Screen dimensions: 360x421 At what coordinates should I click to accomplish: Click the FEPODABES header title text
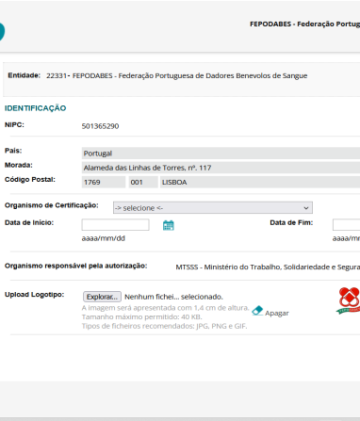[x=305, y=24]
